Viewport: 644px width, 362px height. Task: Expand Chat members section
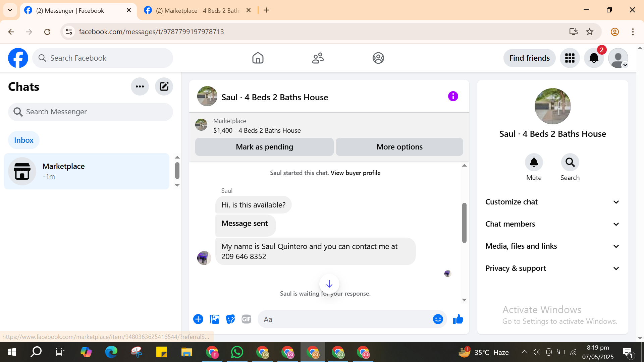(x=552, y=224)
